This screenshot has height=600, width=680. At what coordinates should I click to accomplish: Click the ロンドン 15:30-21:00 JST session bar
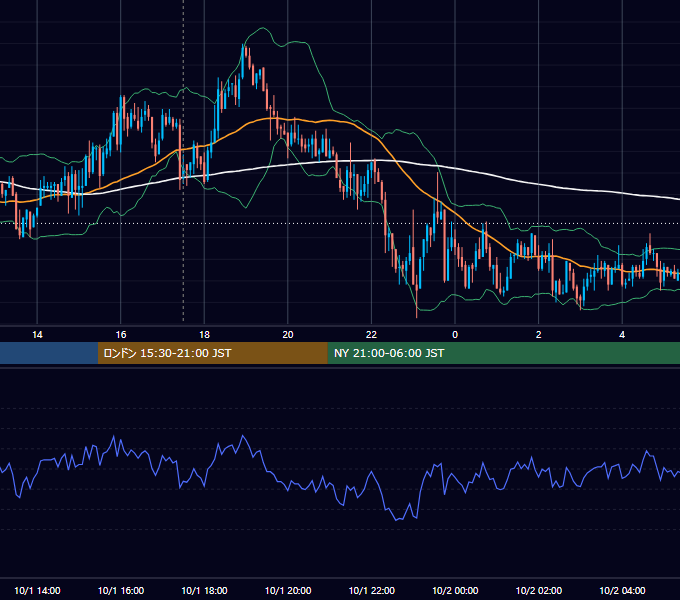click(x=212, y=353)
